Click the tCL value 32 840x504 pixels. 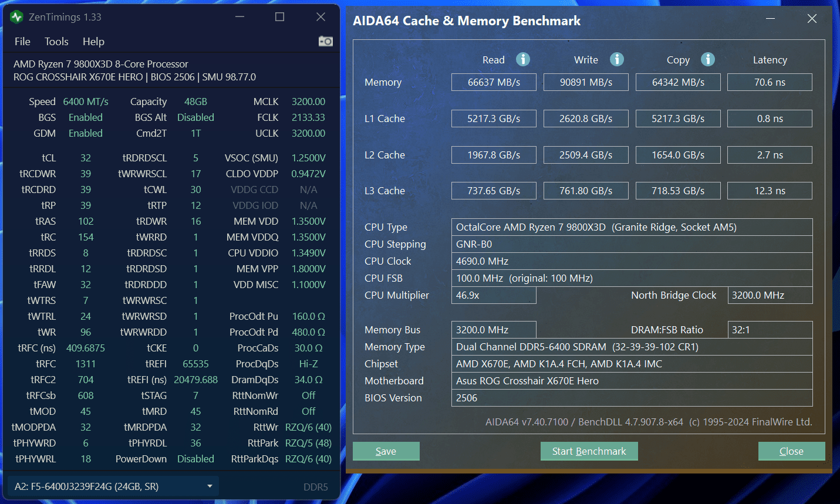pos(86,158)
